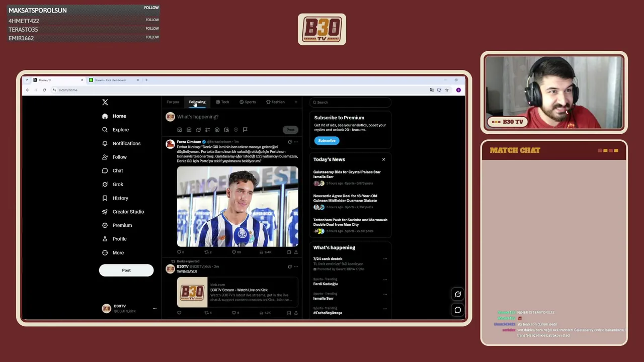Bookmark the Forza Cimbom post
Image resolution: width=644 pixels, height=362 pixels.
289,252
